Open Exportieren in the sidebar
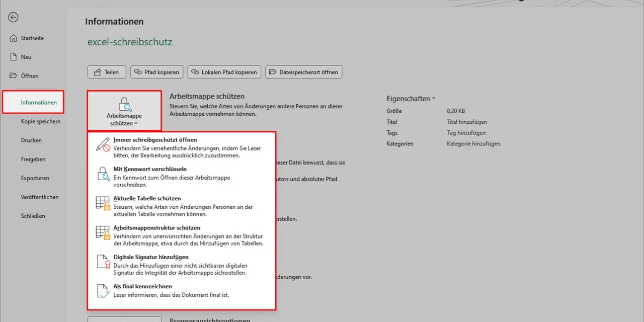Screen dimensions: 644x322 (35, 178)
